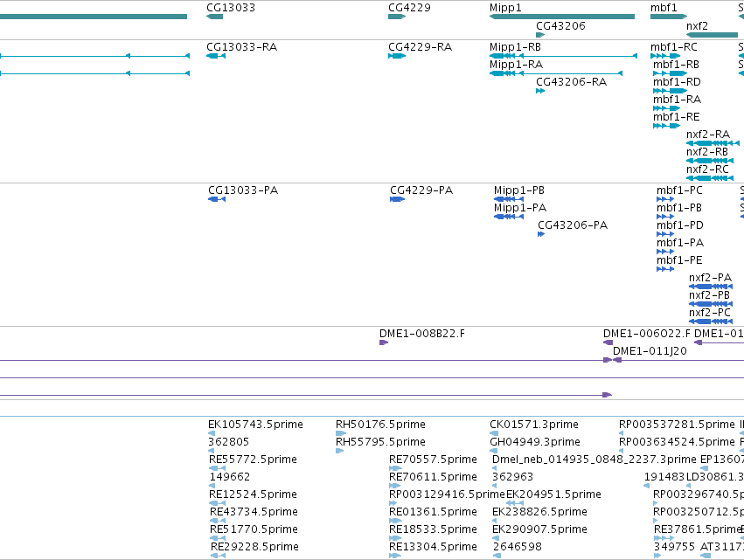Click the mbf1 gene label

click(664, 8)
